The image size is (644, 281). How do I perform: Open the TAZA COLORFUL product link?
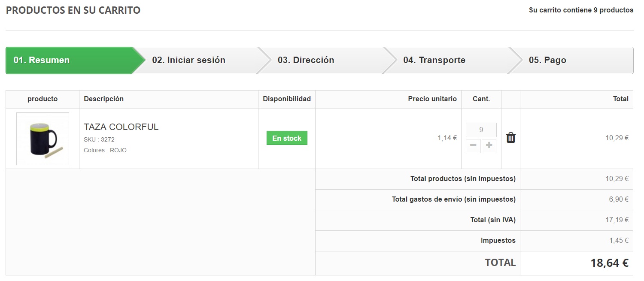(121, 127)
